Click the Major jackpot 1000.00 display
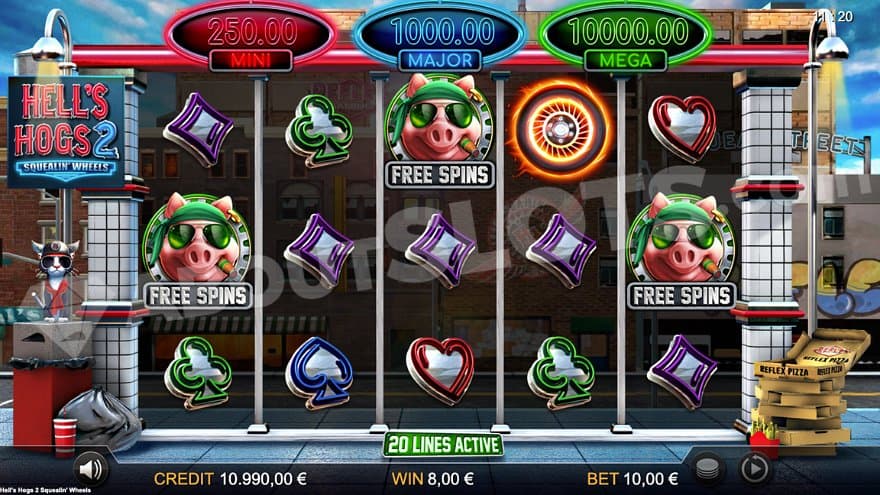880x495 pixels. [441, 36]
